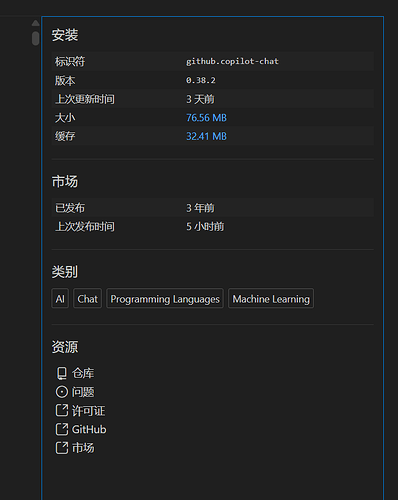Screen dimensions: 398x500
Task: Open the 许可证 link
Action: (88, 410)
